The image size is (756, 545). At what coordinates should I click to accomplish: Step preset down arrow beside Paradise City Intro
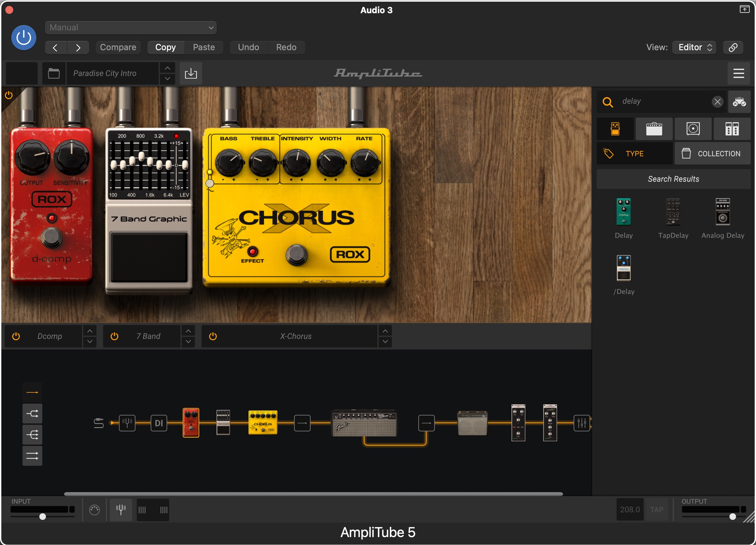point(168,79)
